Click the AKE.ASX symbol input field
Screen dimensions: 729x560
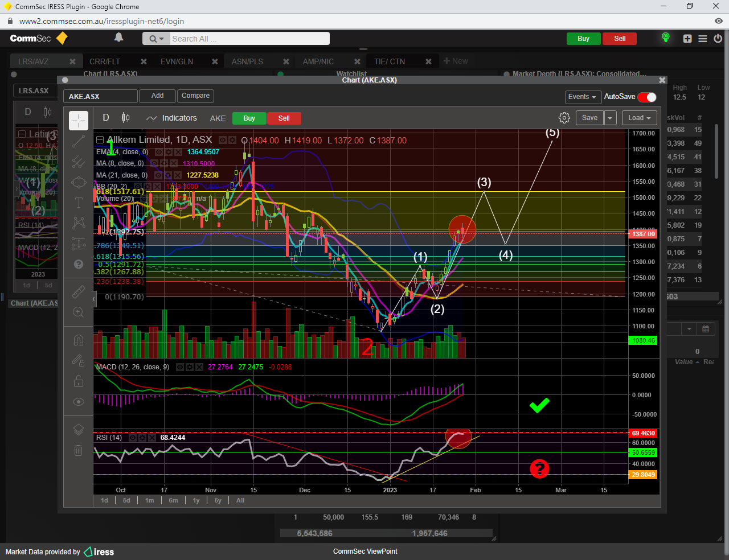pos(100,97)
